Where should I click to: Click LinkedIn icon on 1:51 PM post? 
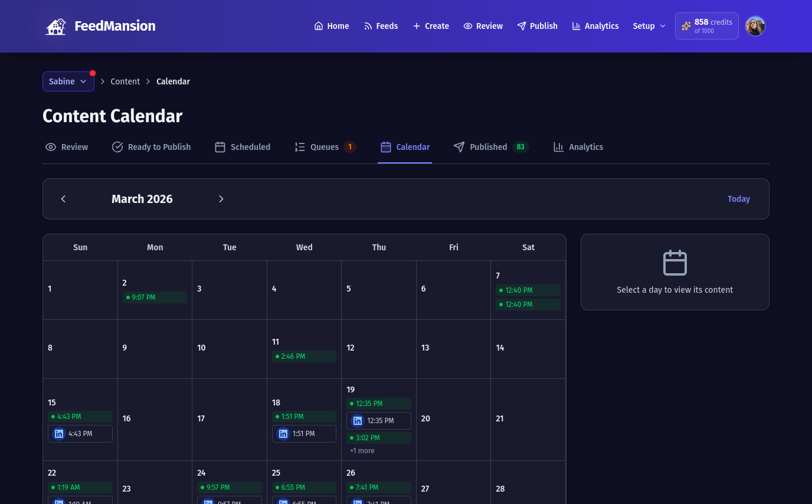point(283,434)
